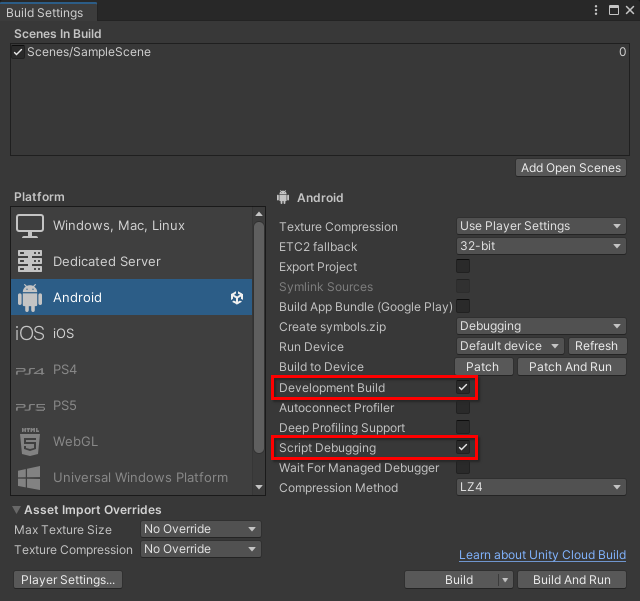Click the Unity logo on Android row
This screenshot has height=601, width=640.
[237, 298]
